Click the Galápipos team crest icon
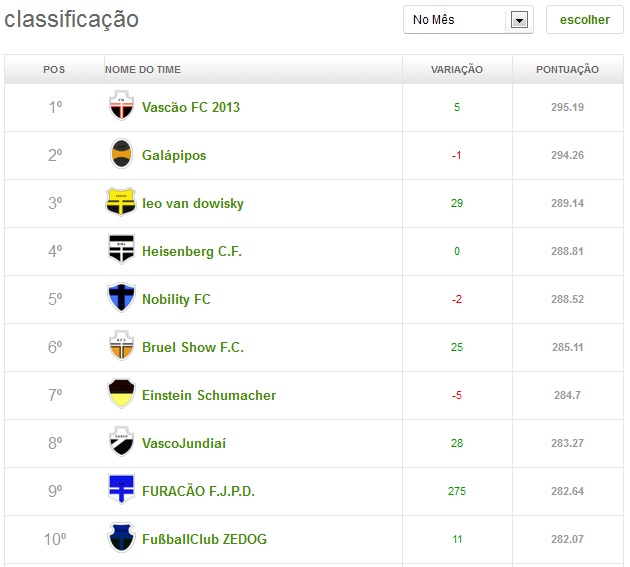 click(121, 154)
